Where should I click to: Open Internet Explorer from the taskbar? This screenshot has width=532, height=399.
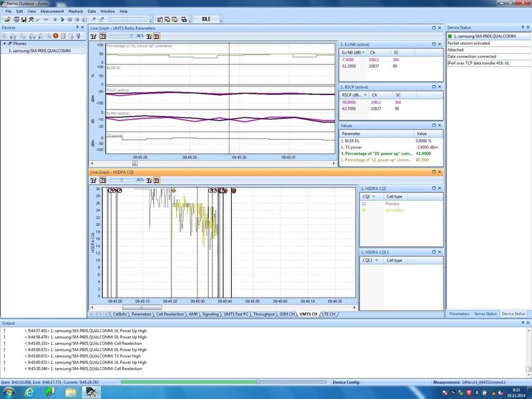(30, 392)
